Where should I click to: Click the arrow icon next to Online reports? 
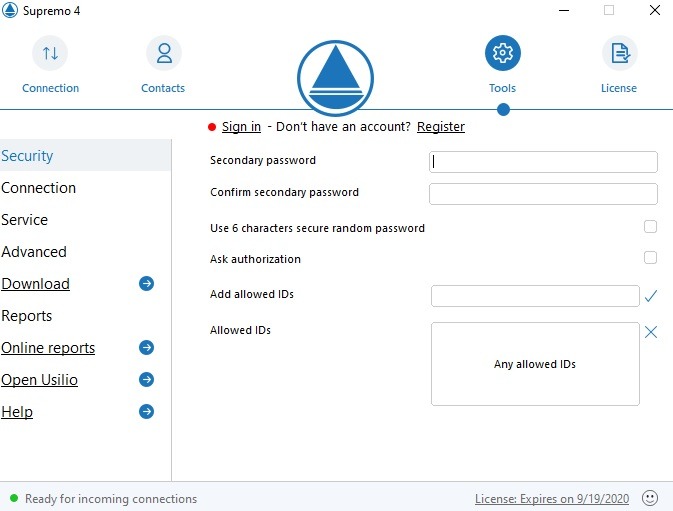pyautogui.click(x=146, y=348)
